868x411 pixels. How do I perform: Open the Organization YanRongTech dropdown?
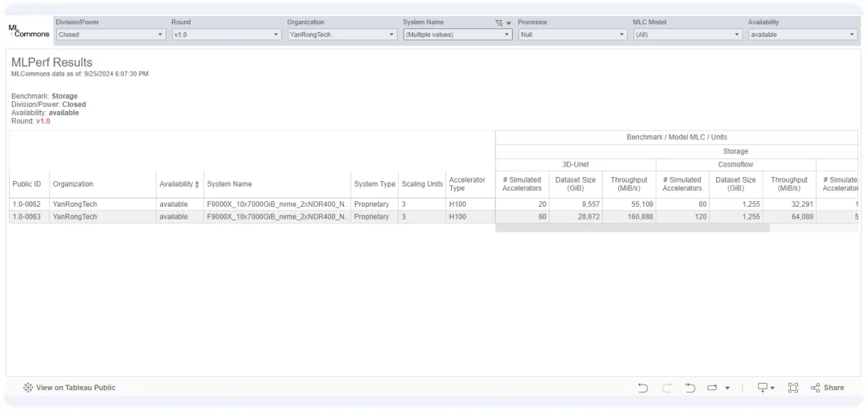342,35
